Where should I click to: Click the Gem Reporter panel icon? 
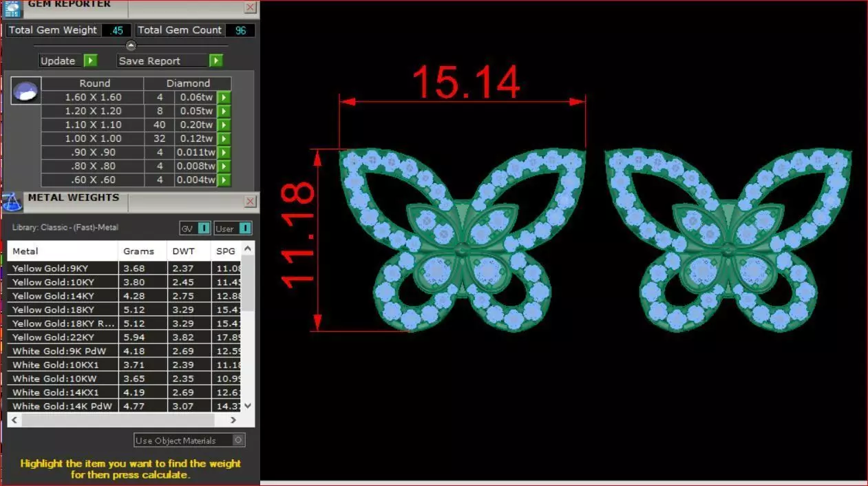12,8
